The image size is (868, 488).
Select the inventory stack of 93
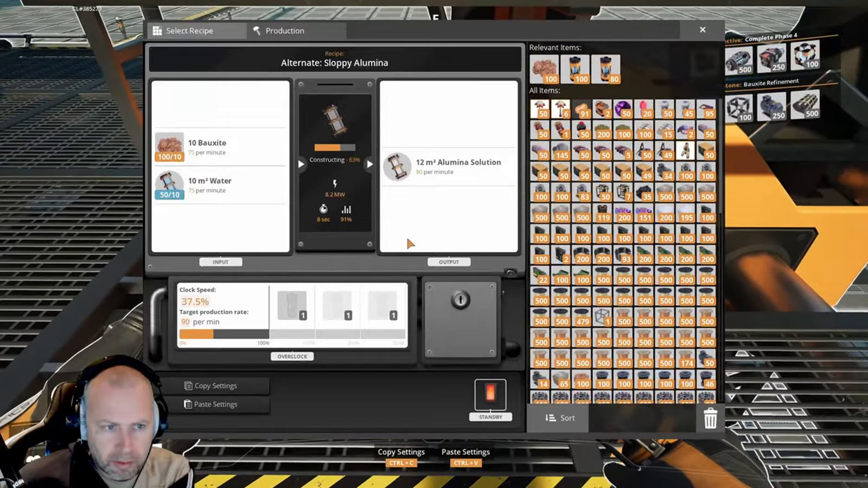tap(623, 254)
